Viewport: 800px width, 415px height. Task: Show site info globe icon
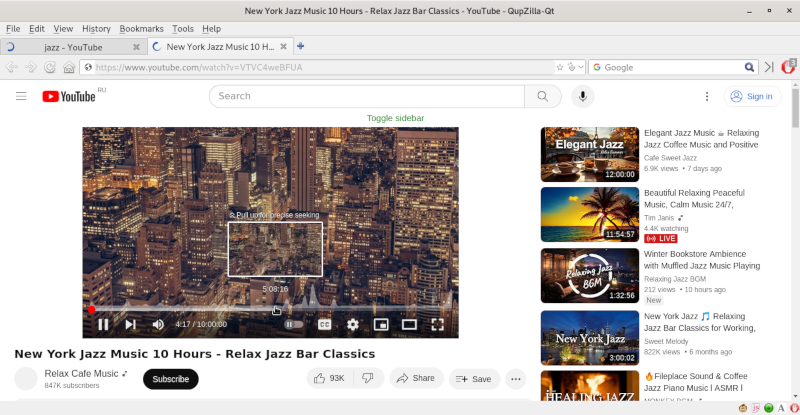(x=88, y=67)
